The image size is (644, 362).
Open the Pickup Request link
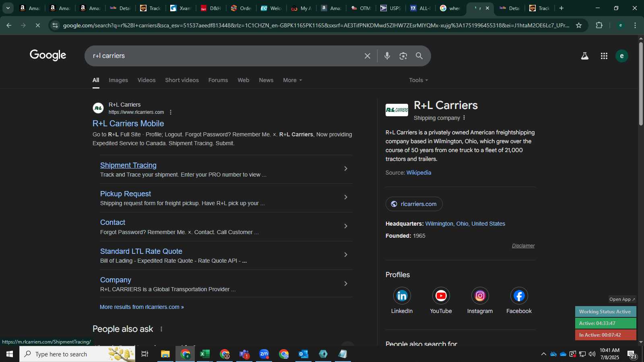click(x=126, y=194)
